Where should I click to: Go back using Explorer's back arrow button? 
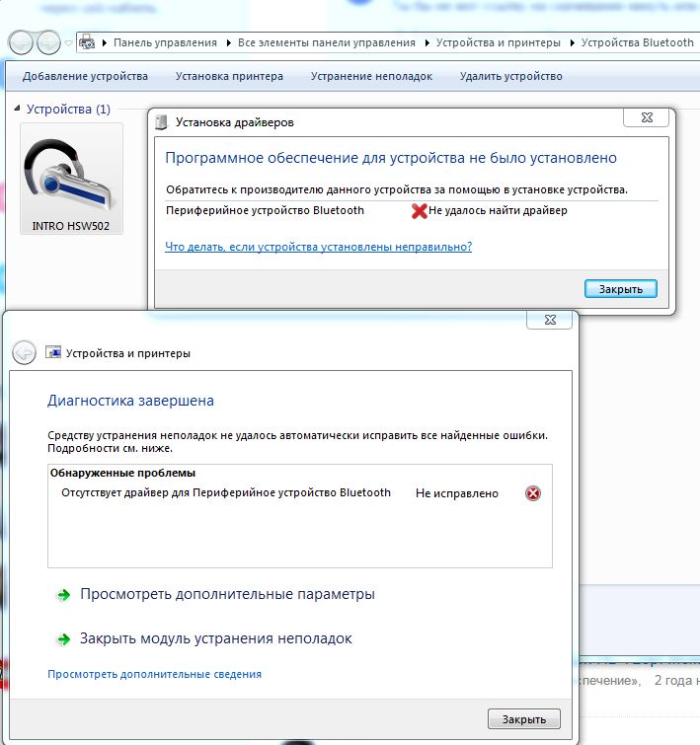pyautogui.click(x=21, y=42)
